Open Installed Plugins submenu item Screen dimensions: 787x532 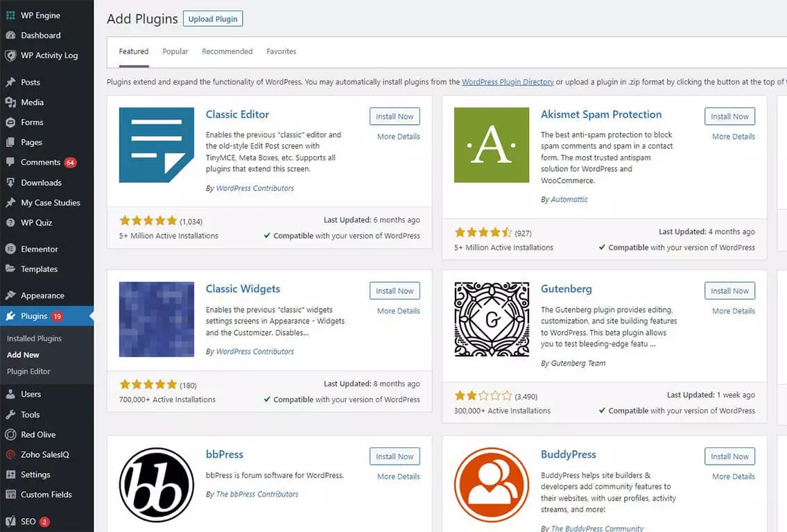pos(34,338)
